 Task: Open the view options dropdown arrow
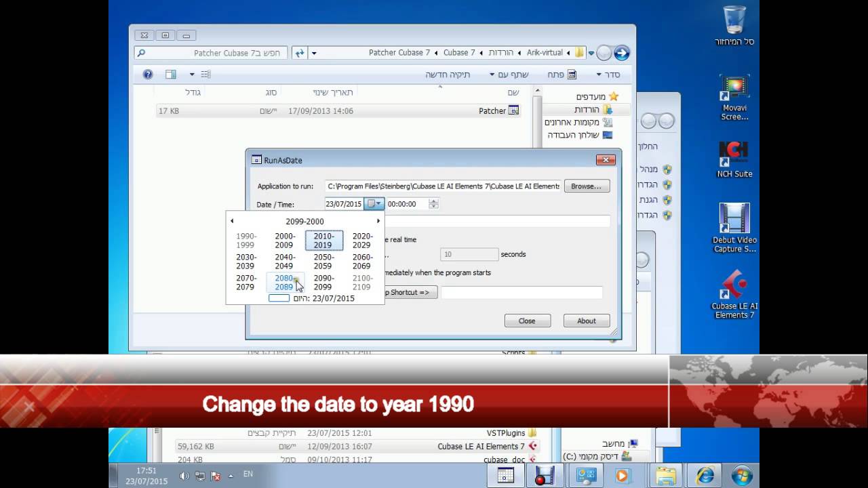[192, 74]
